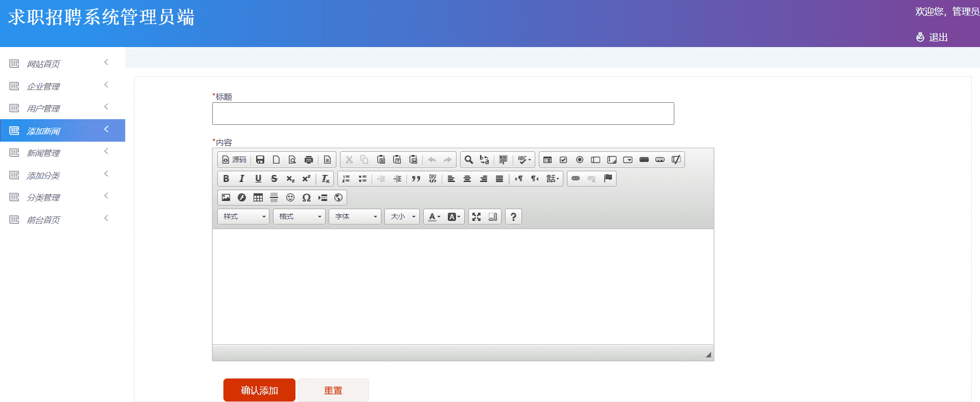Open the Set Language dropdown
Viewport: 980px width, 402px height.
[x=553, y=178]
